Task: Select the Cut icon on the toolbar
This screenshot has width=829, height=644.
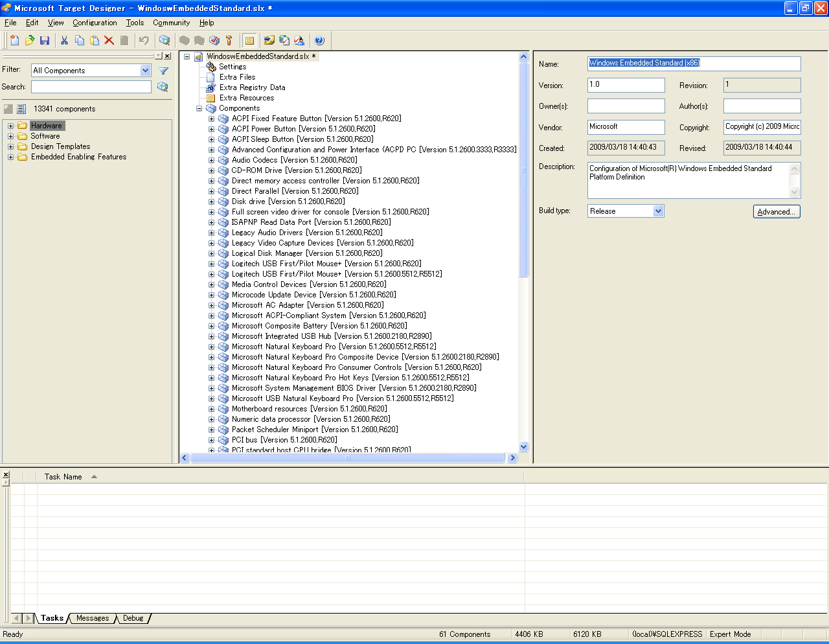Action: [x=63, y=40]
